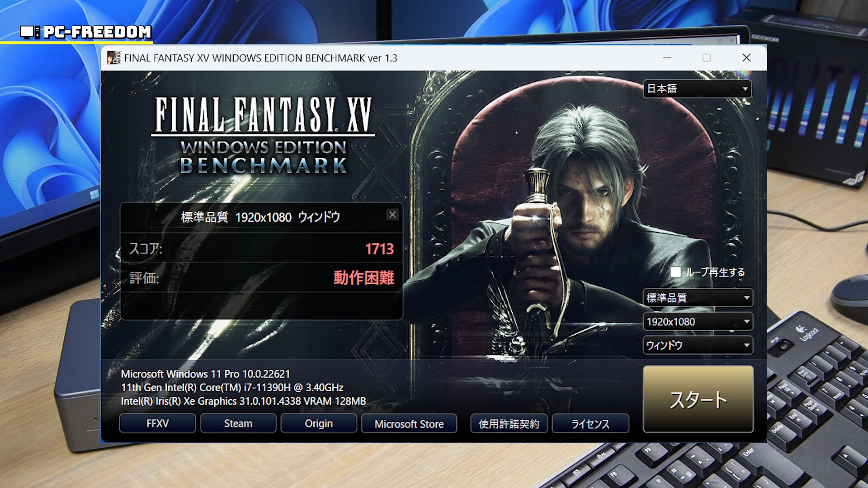Image resolution: width=868 pixels, height=488 pixels.
Task: Open the 日本語 language dropdown
Action: 697,89
